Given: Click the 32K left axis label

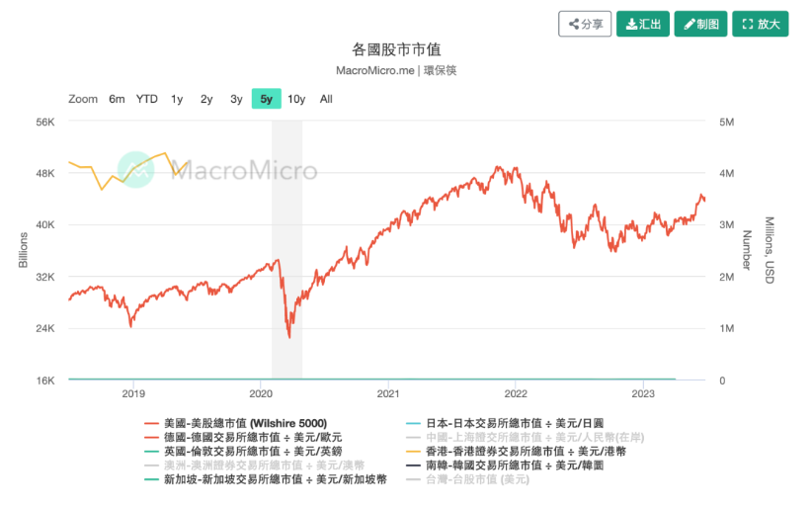Looking at the screenshot, I should 45,277.
